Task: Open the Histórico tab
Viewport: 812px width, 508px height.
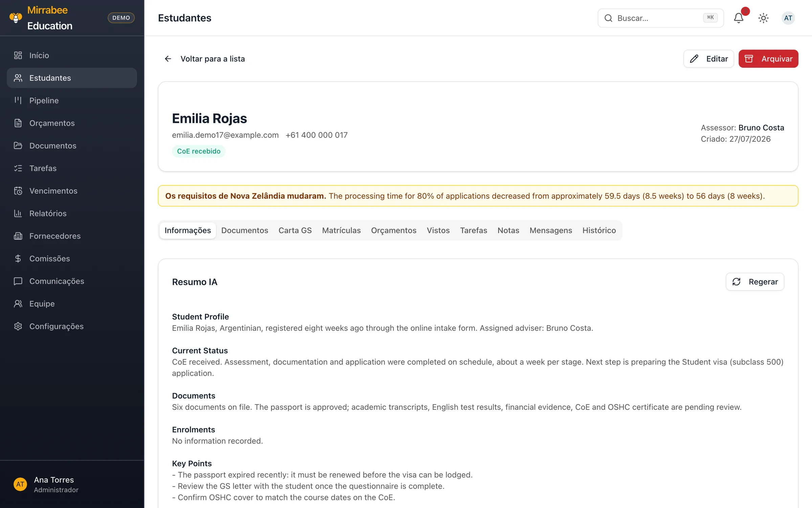Action: pos(599,230)
